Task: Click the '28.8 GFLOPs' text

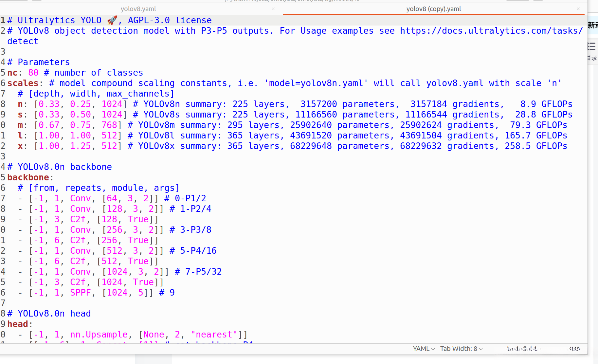Action: click(x=544, y=115)
